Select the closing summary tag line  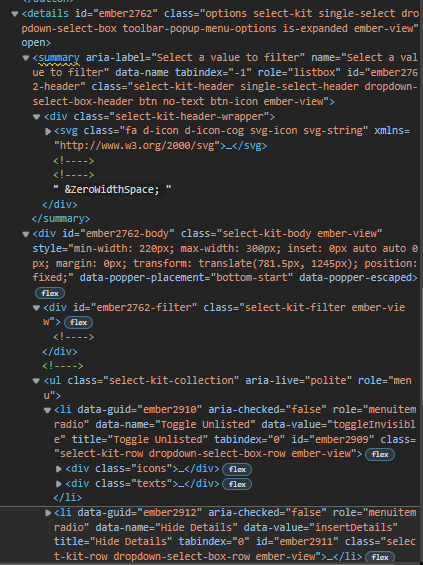tap(61, 219)
